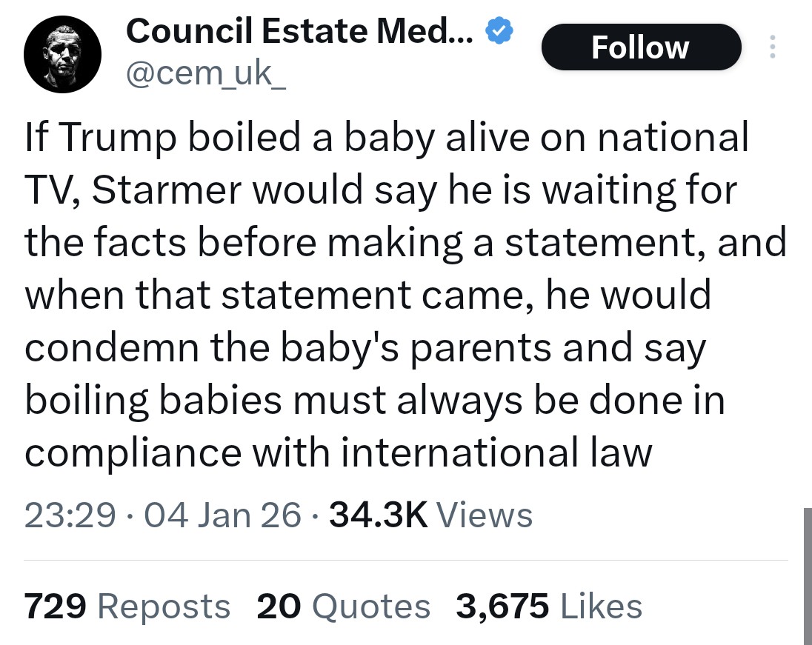
Task: View the 729 Reposts list
Action: [127, 606]
